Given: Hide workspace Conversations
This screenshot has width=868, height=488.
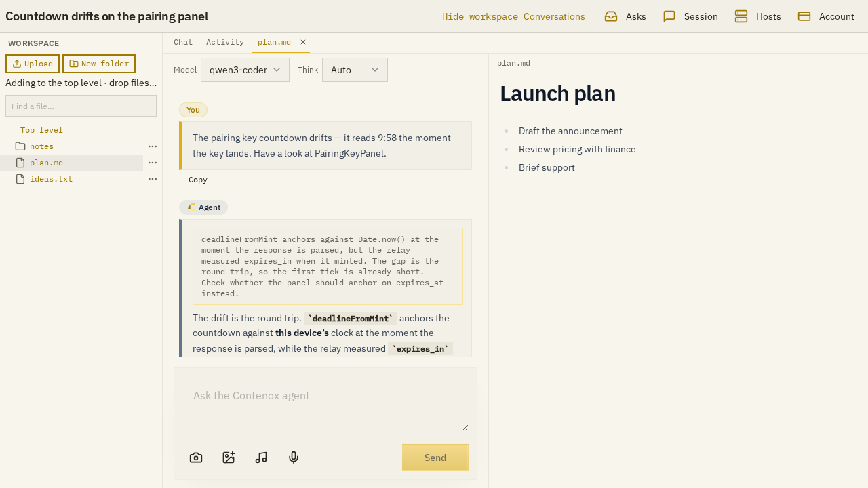Looking at the screenshot, I should click(x=513, y=16).
